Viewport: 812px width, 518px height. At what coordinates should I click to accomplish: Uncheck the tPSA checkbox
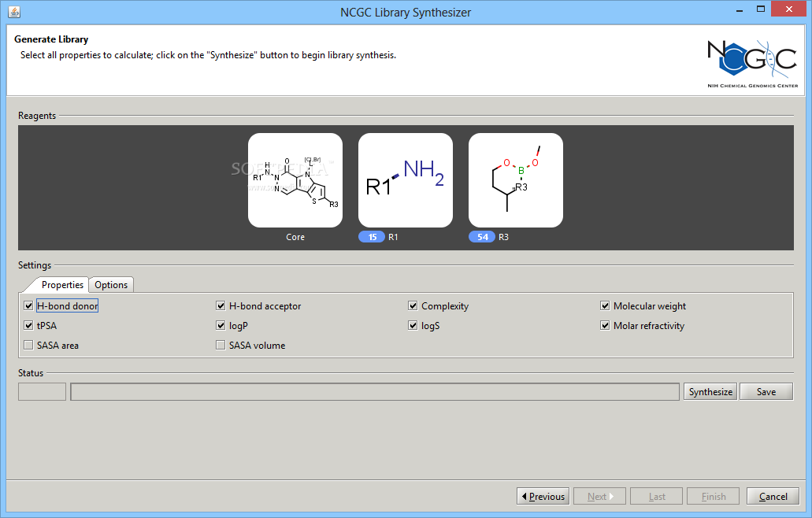tap(28, 325)
